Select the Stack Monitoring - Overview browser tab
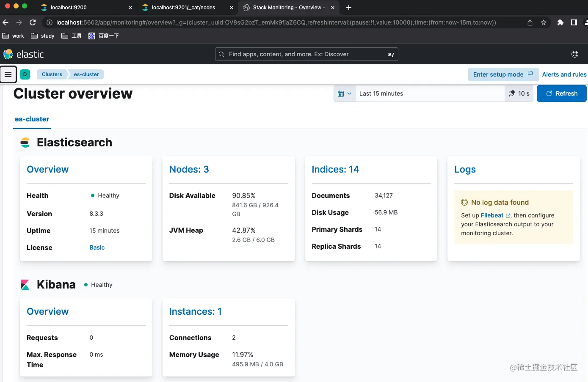Image resolution: width=588 pixels, height=382 pixels. coord(288,8)
